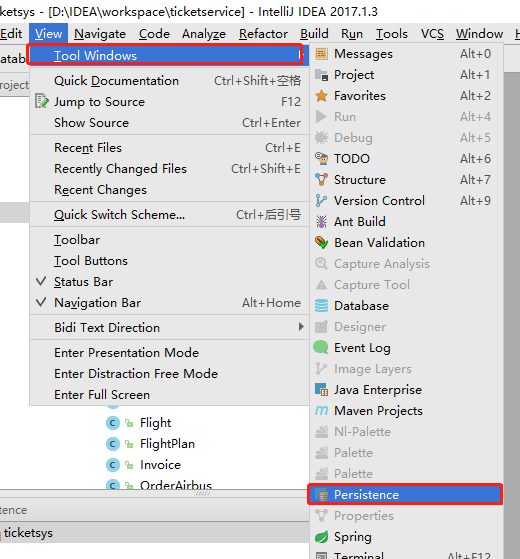Choose Enter Full Screen
This screenshot has height=559, width=520.
pyautogui.click(x=169, y=395)
